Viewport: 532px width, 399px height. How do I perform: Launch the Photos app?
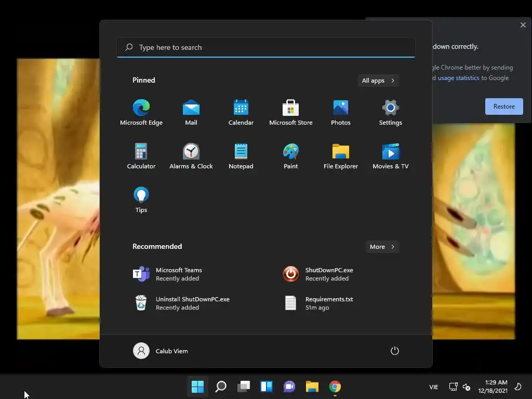tap(341, 113)
